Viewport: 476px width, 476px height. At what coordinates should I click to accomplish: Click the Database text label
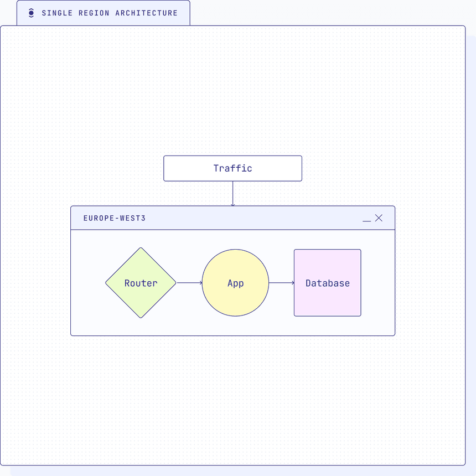coord(327,283)
